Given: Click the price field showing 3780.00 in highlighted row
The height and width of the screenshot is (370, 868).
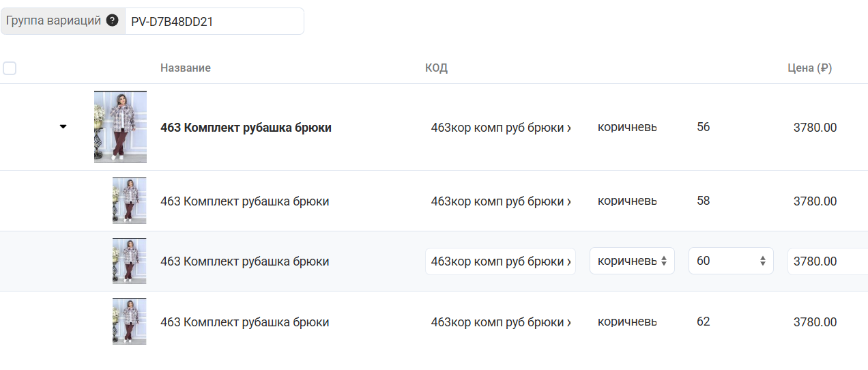Looking at the screenshot, I should coord(827,261).
